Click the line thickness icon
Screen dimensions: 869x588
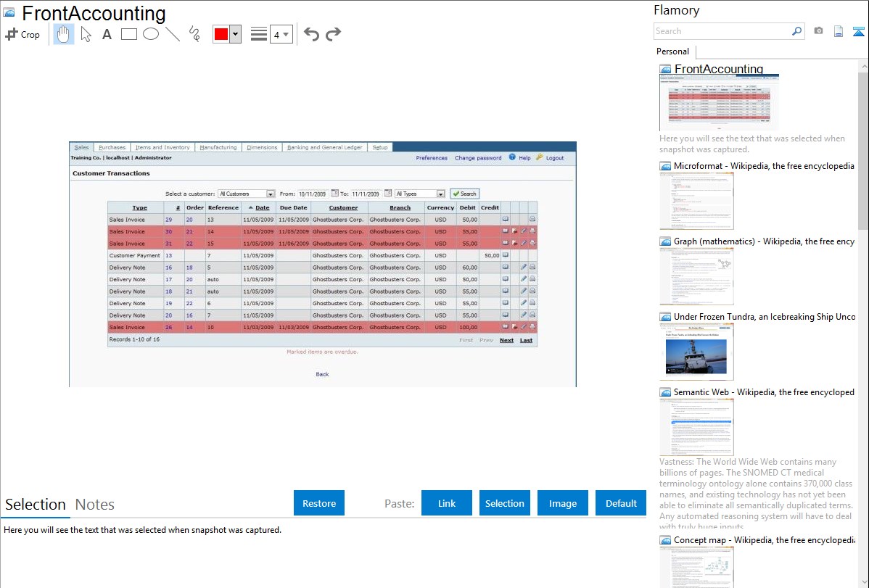coord(259,34)
